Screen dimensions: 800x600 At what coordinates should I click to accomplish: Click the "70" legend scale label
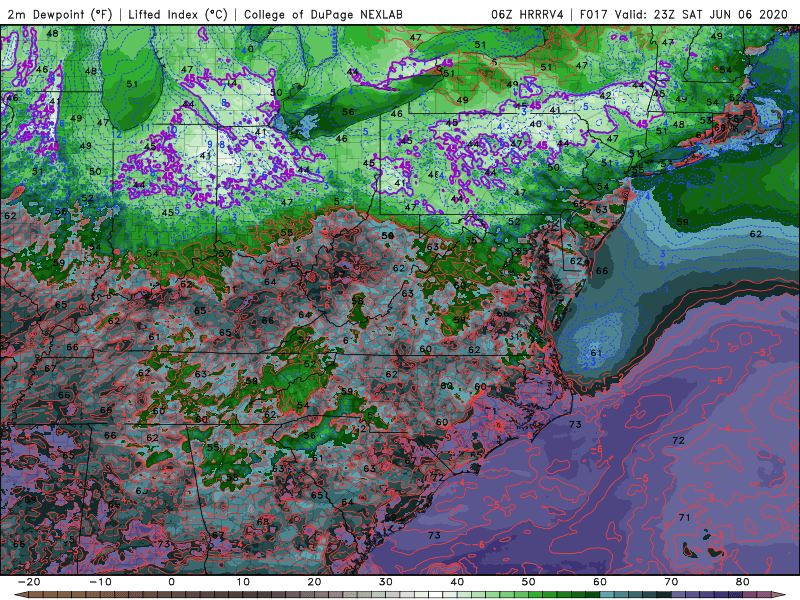pyautogui.click(x=671, y=582)
